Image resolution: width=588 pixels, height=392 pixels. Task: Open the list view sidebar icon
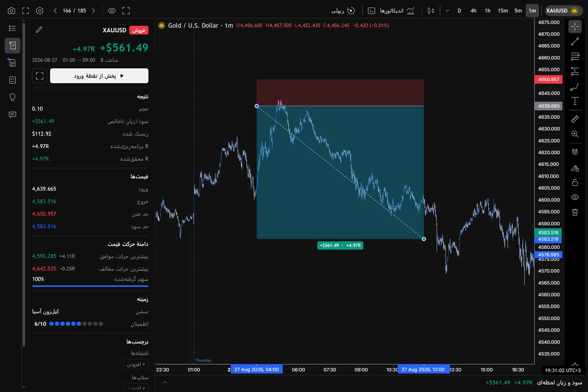point(12,28)
